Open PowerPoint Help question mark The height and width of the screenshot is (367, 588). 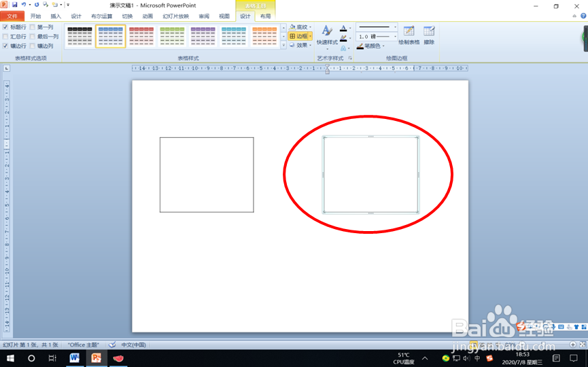(583, 16)
